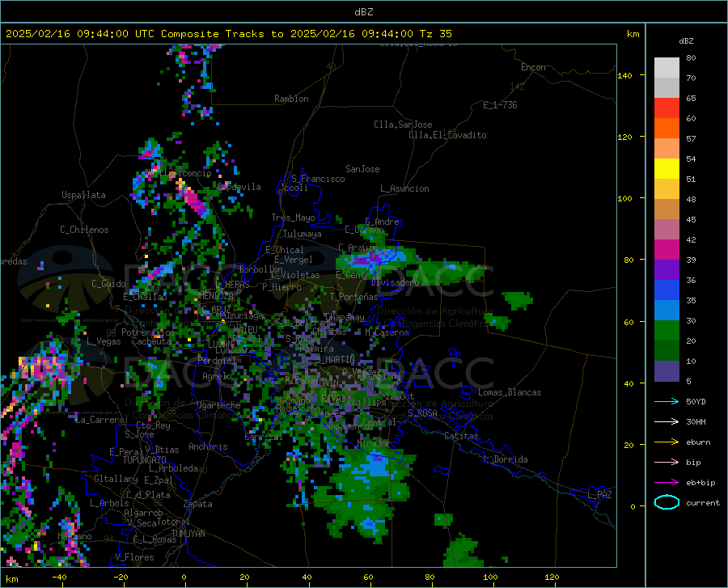Click the pink bip arrow in legend
Image resolution: width=728 pixels, height=588 pixels.
point(667,462)
